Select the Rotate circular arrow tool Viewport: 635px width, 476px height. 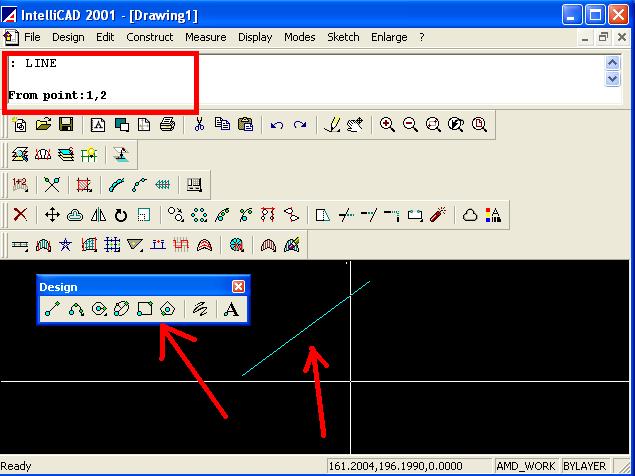tap(121, 215)
